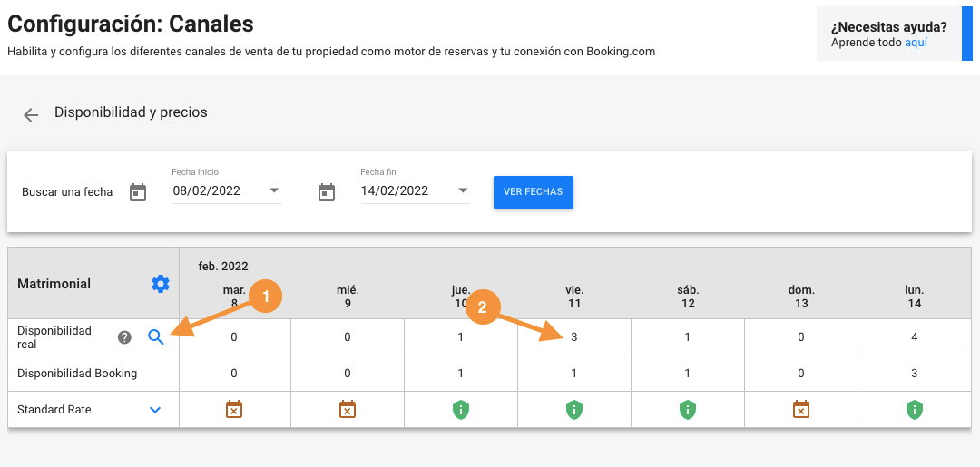Click the green shield icon for lun. 14
This screenshot has width=980, height=467.
[915, 410]
